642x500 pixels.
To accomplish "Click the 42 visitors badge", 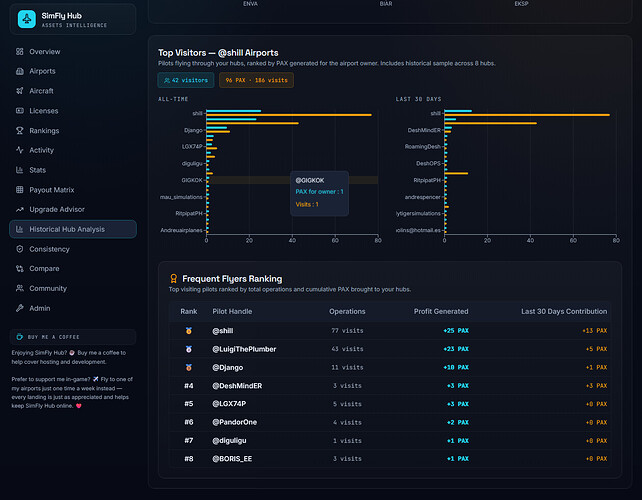I will tap(186, 80).
